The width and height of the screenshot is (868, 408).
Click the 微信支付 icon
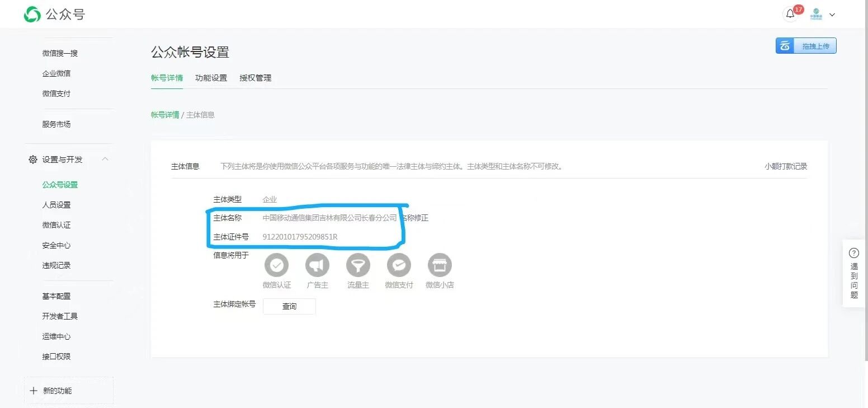pyautogui.click(x=399, y=265)
